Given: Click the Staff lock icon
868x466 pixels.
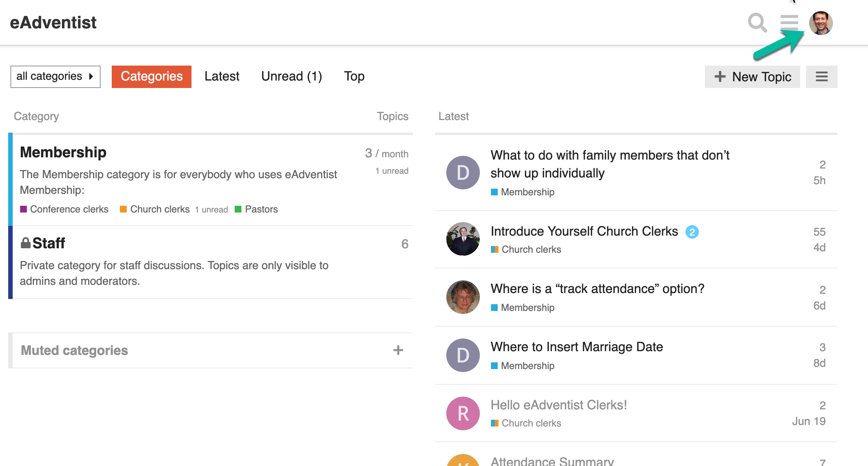Looking at the screenshot, I should point(25,243).
